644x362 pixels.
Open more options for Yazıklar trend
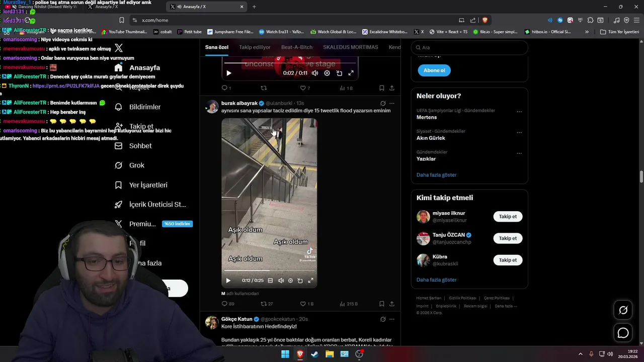[x=519, y=153]
